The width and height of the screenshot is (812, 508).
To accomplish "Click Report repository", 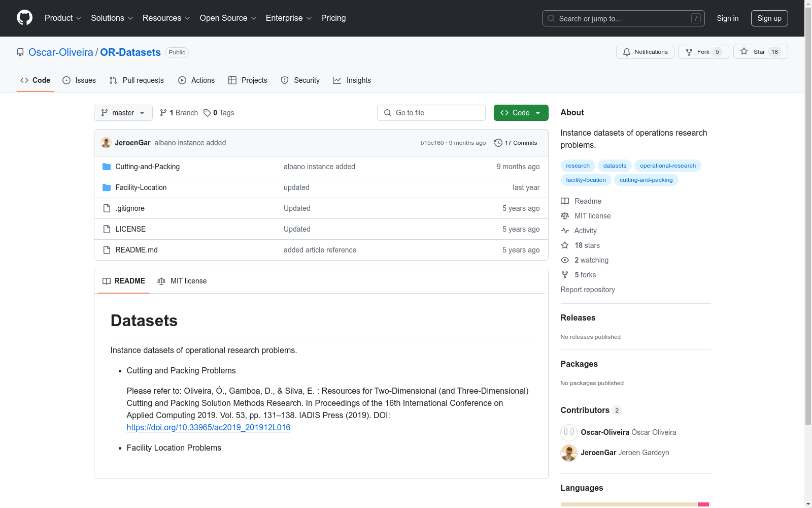I will pos(588,290).
